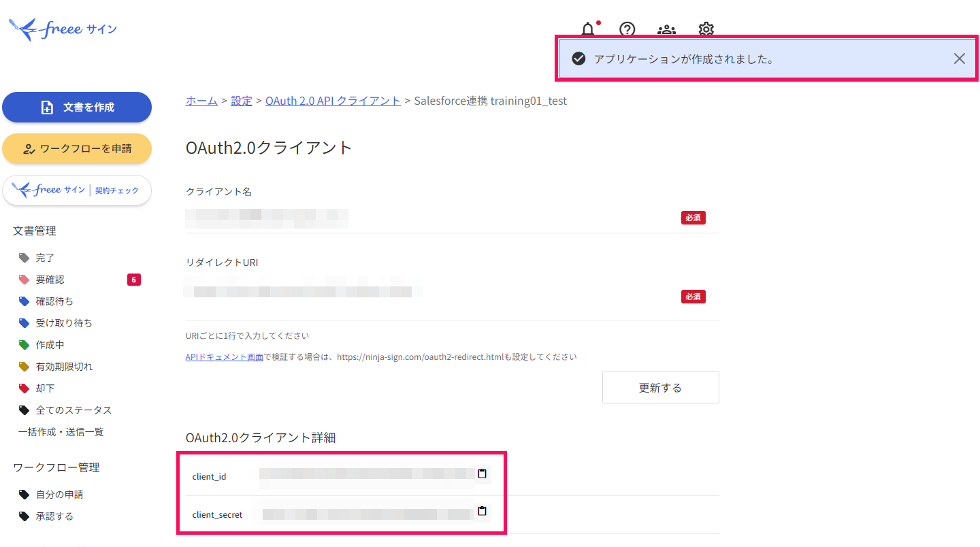Image resolution: width=980 pixels, height=547 pixels.
Task: Click the pink tag icon beside 要確認
Action: click(x=24, y=280)
